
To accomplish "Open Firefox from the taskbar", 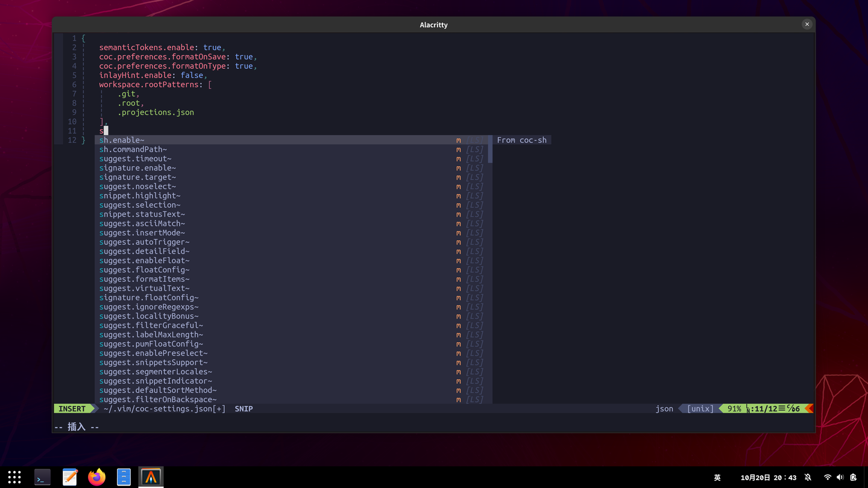I will tap(96, 477).
